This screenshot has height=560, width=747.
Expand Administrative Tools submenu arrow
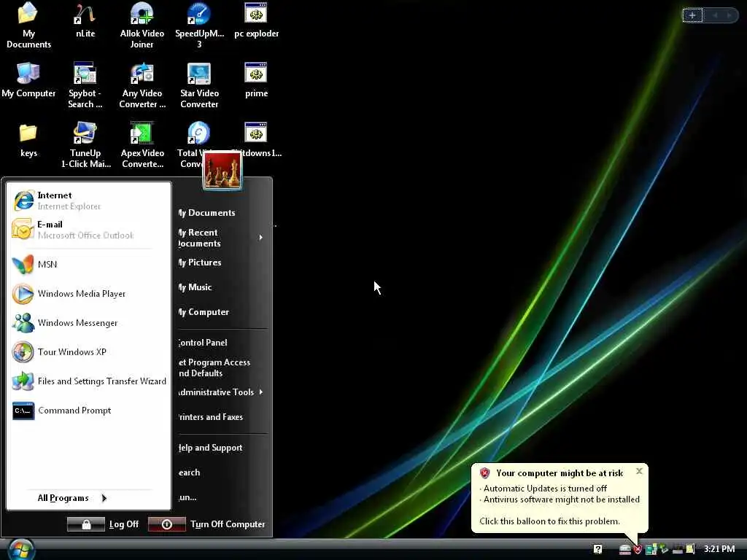[x=261, y=392]
